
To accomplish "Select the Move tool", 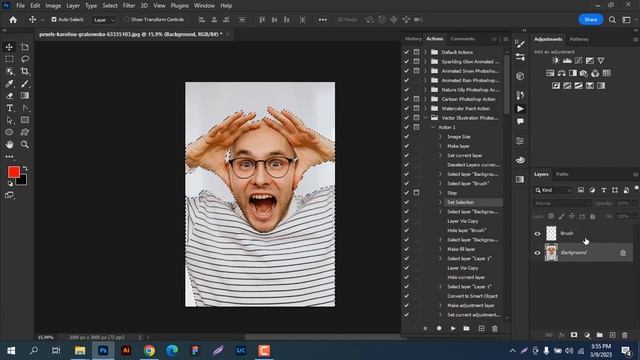I will click(x=9, y=47).
